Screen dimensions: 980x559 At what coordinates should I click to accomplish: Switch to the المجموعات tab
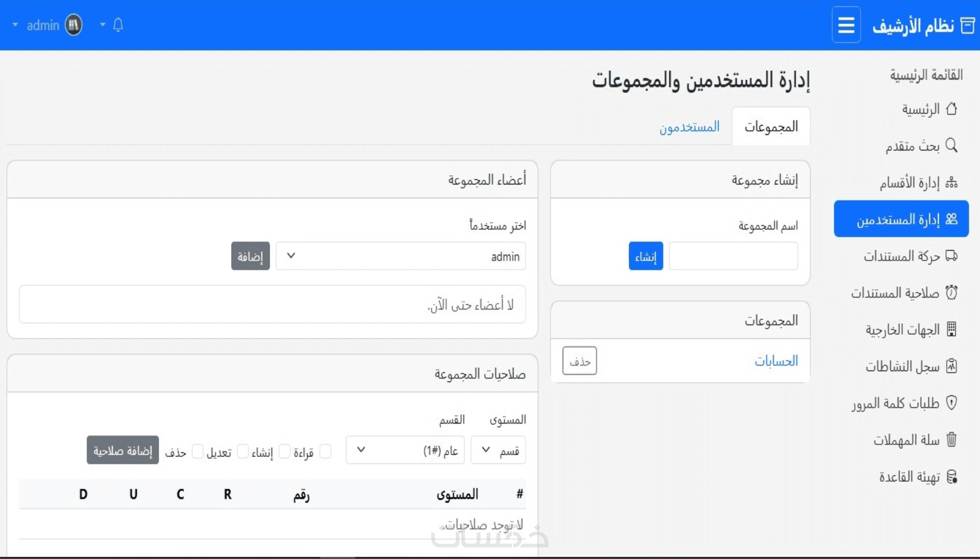[x=771, y=126]
